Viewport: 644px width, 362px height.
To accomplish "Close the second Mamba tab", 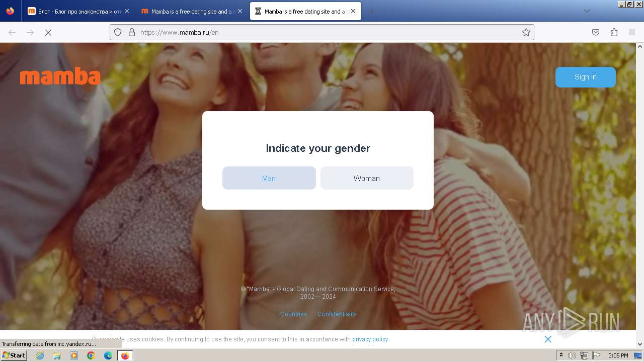I will [x=240, y=11].
